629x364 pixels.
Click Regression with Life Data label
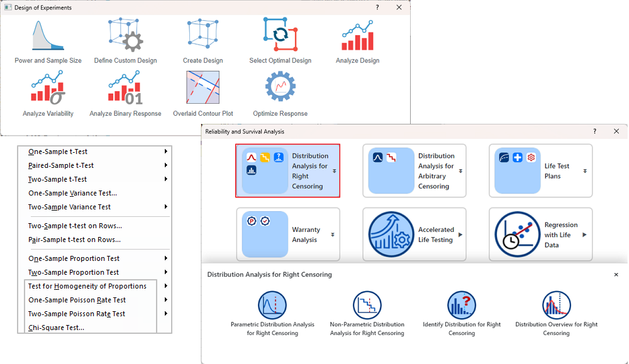[x=561, y=234]
